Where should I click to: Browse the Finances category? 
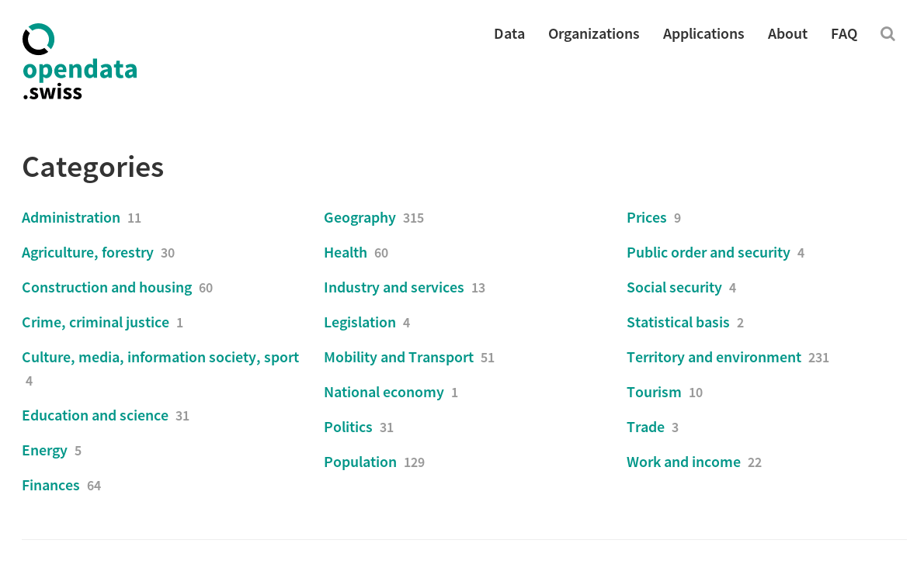coord(50,486)
